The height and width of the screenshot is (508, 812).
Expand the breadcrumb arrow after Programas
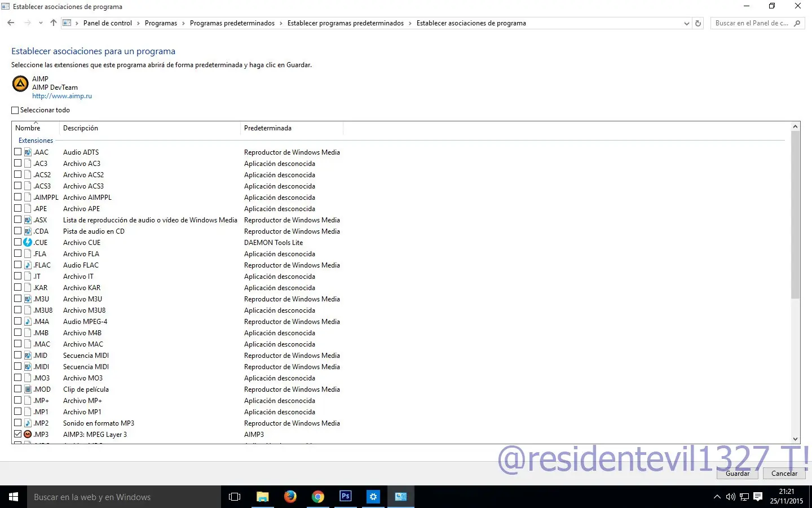[x=183, y=23]
